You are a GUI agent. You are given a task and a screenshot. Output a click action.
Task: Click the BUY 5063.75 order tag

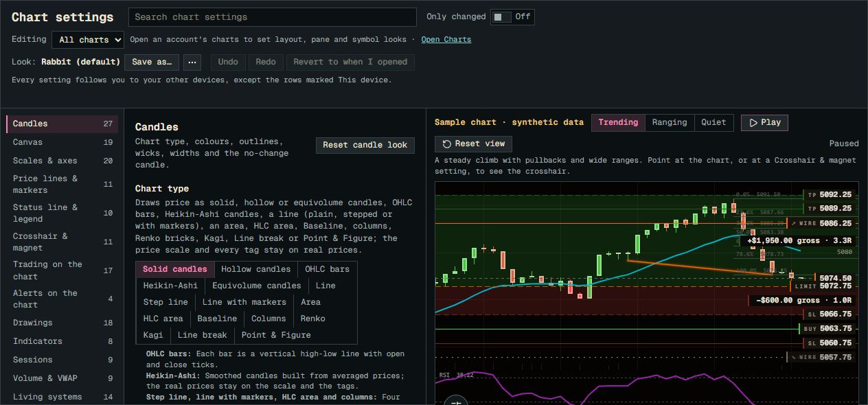828,329
